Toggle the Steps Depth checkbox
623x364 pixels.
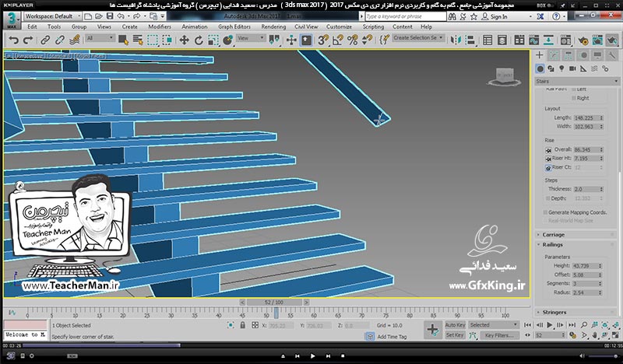547,198
